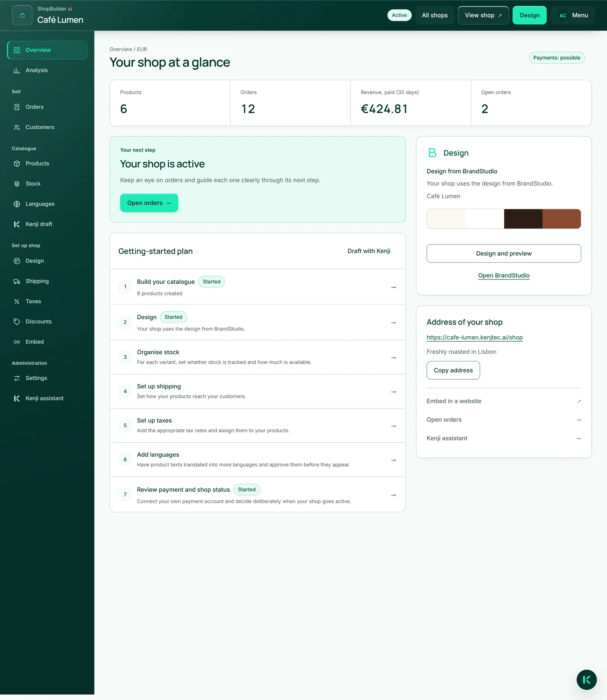Click the Stock layers icon
This screenshot has height=700, width=607.
(17, 184)
